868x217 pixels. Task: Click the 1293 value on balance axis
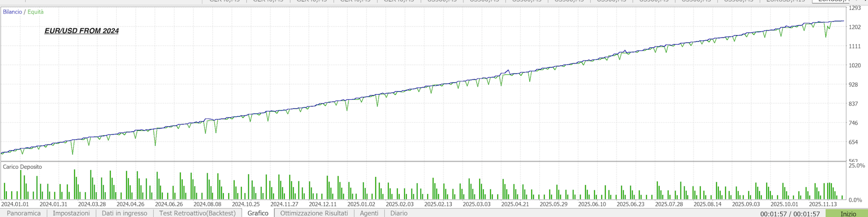pos(854,8)
